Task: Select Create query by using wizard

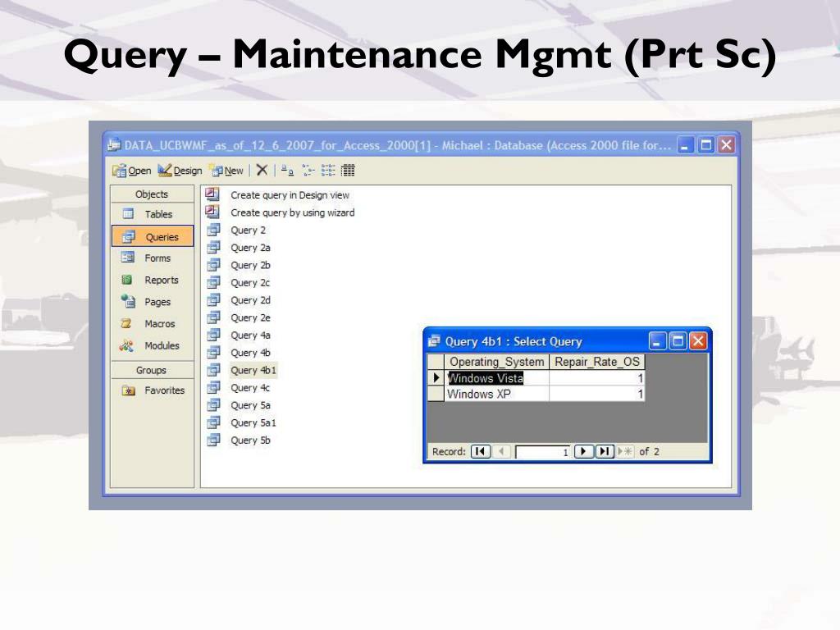Action: click(x=293, y=212)
